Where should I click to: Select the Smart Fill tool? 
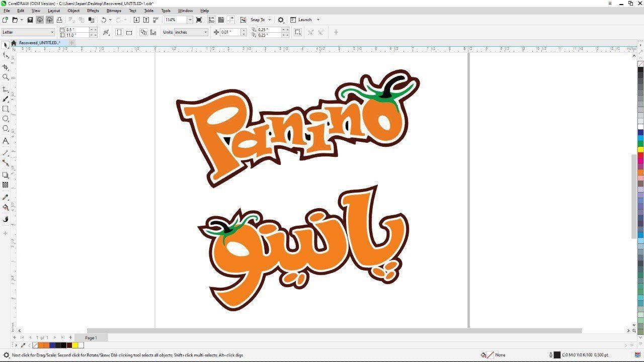click(6, 219)
